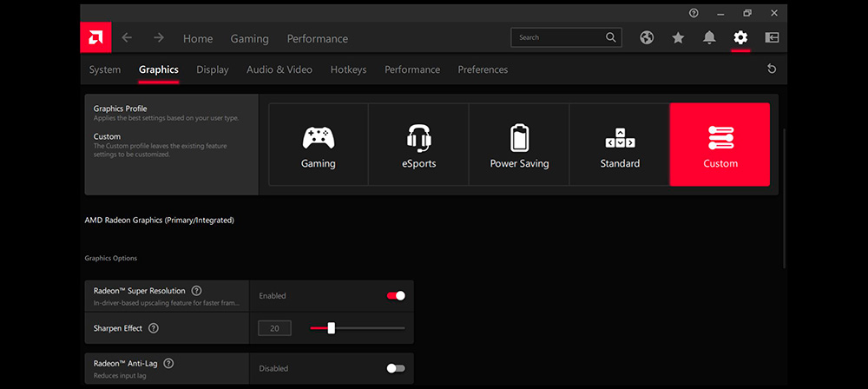
Task: Select the eSports graphics profile
Action: 418,144
